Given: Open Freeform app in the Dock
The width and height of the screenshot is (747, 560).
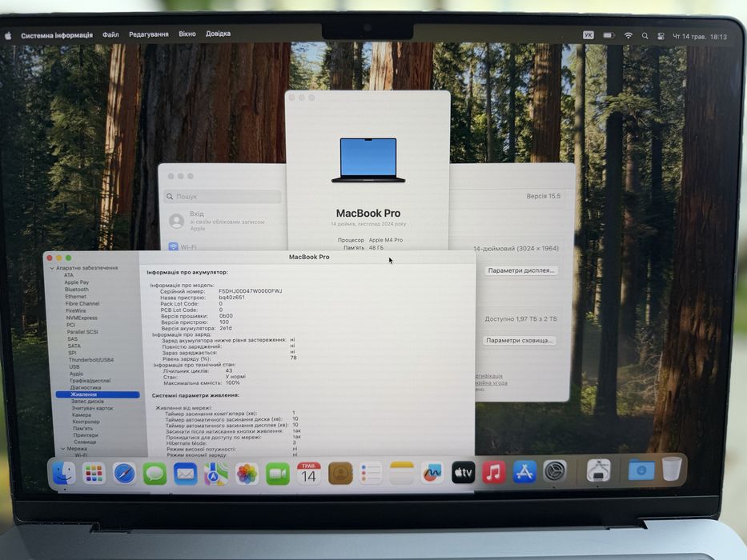Looking at the screenshot, I should 432,472.
